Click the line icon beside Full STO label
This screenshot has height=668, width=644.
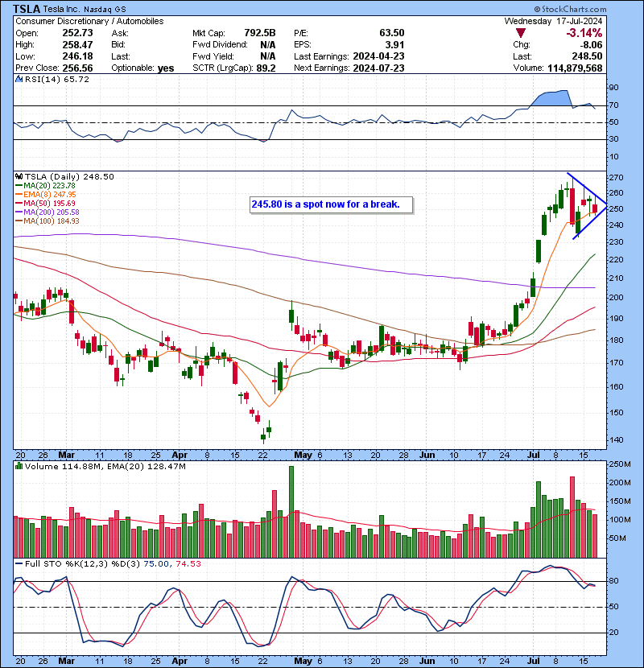[19, 563]
